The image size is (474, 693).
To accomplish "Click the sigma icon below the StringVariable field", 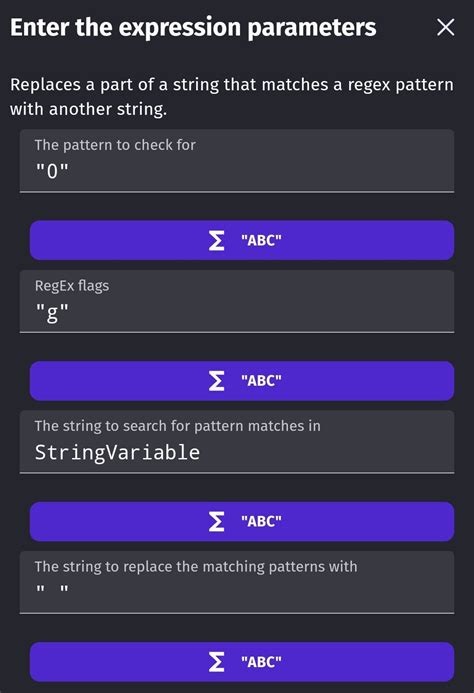I will click(x=216, y=521).
